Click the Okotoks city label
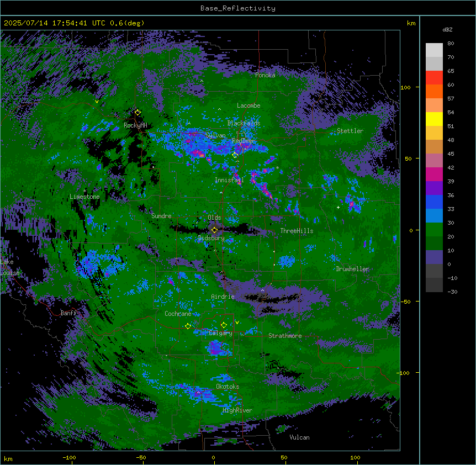Screen dimensions: 476x465 click(x=228, y=387)
